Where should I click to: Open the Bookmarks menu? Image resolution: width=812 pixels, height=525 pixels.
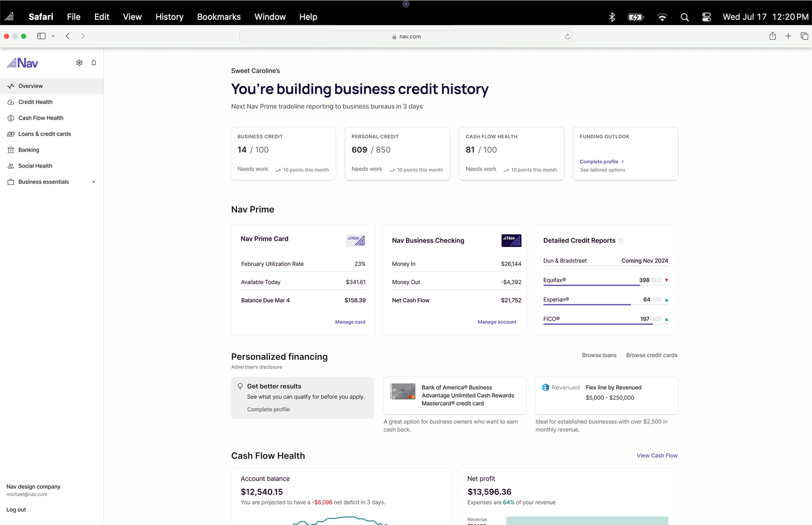tap(218, 16)
